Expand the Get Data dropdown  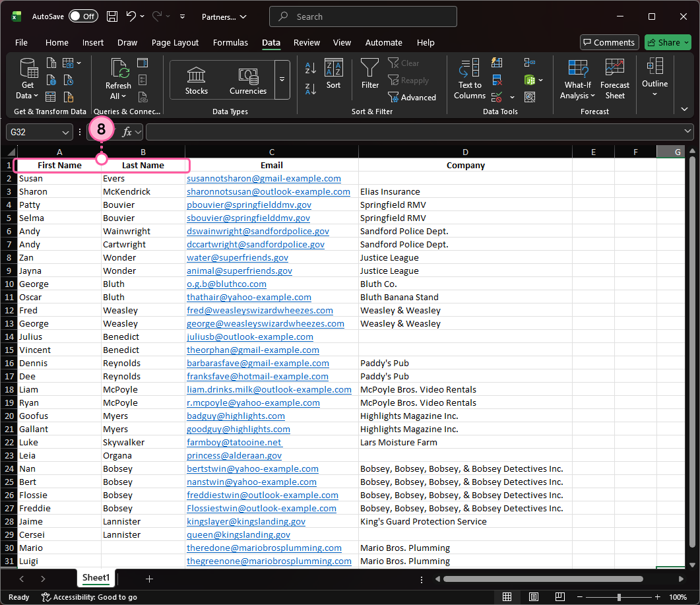tap(28, 96)
